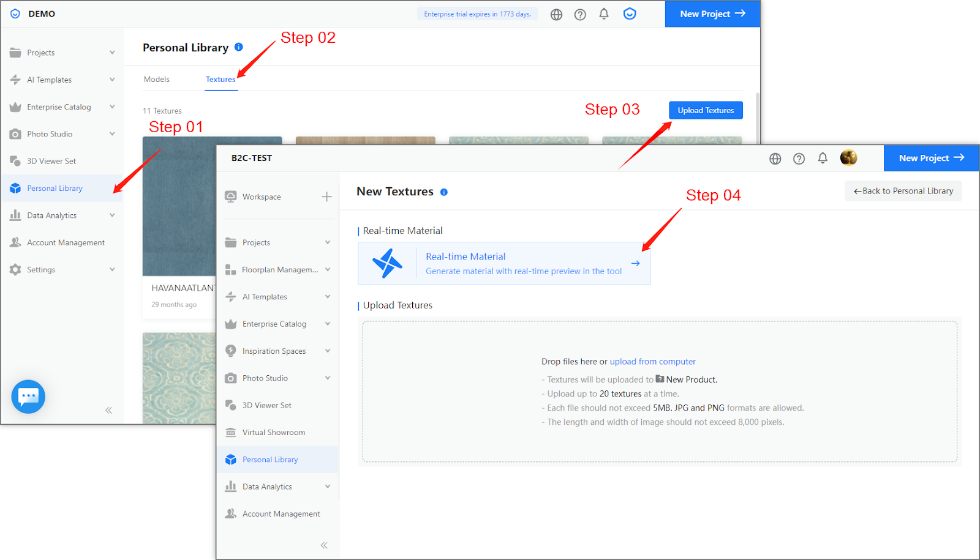The height and width of the screenshot is (560, 980).
Task: Open the help question icon in DEMO window
Action: 580,15
